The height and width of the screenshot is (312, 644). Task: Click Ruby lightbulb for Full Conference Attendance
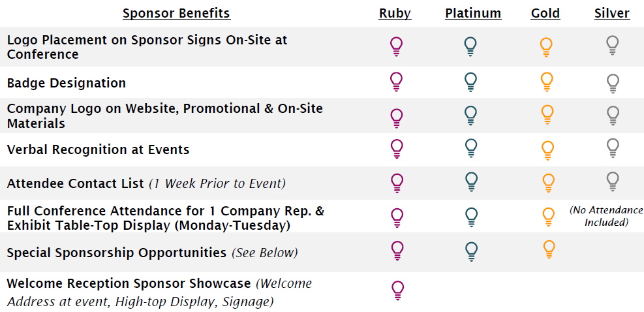(397, 217)
